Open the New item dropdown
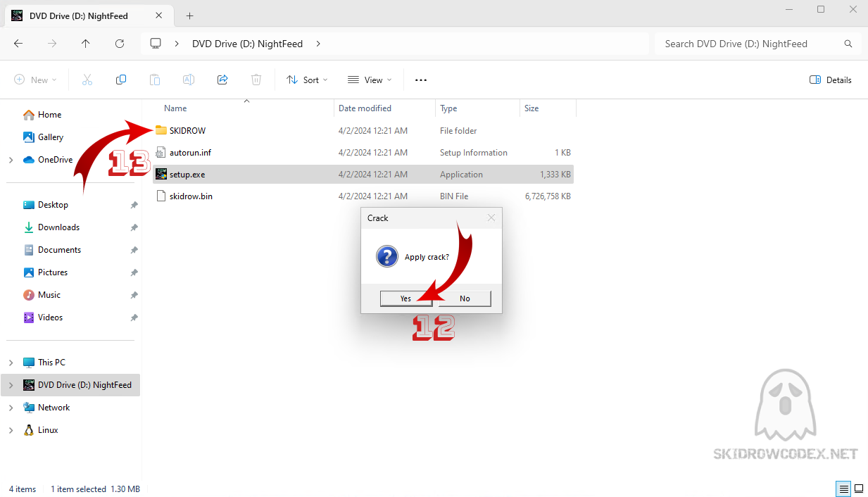The image size is (868, 497). pos(35,80)
